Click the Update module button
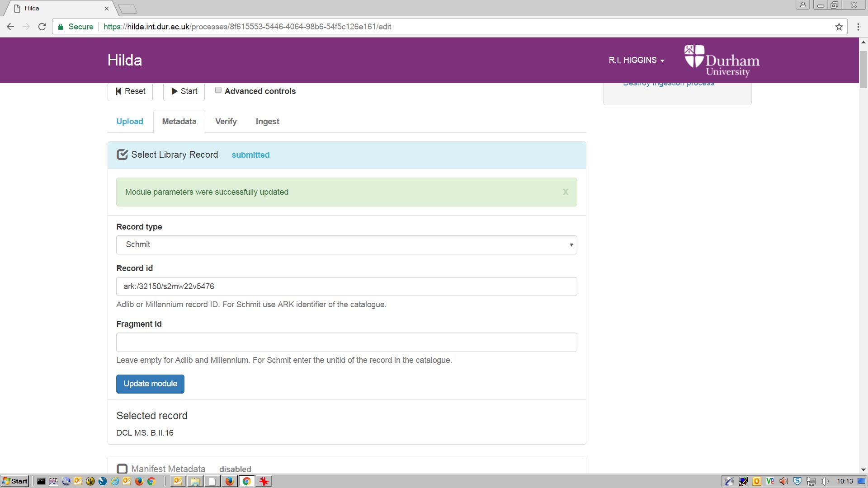Screen dimensions: 868x488 [x=150, y=384]
